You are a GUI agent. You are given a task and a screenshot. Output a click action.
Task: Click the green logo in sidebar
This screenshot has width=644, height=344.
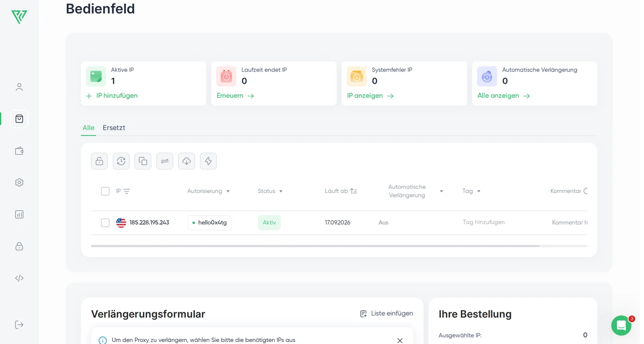click(19, 17)
